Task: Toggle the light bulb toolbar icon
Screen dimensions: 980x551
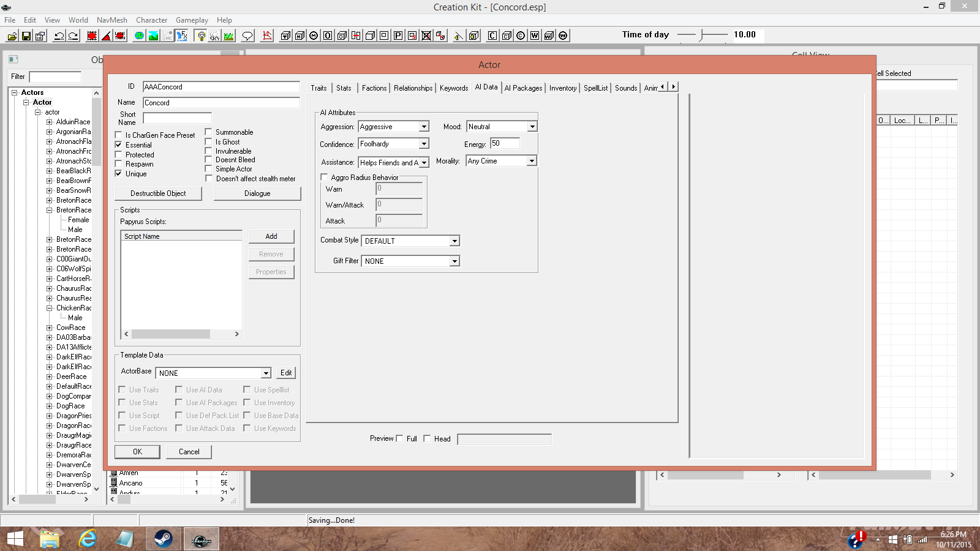Action: [200, 36]
